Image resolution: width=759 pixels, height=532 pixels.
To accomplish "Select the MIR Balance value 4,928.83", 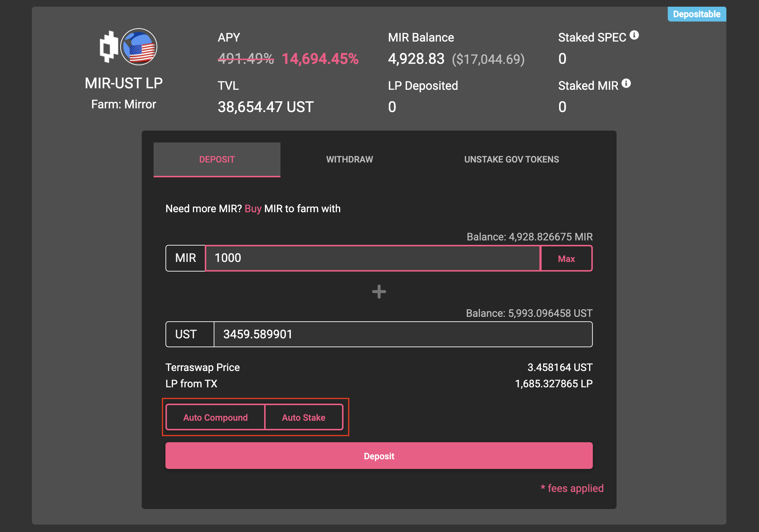I will tap(416, 59).
